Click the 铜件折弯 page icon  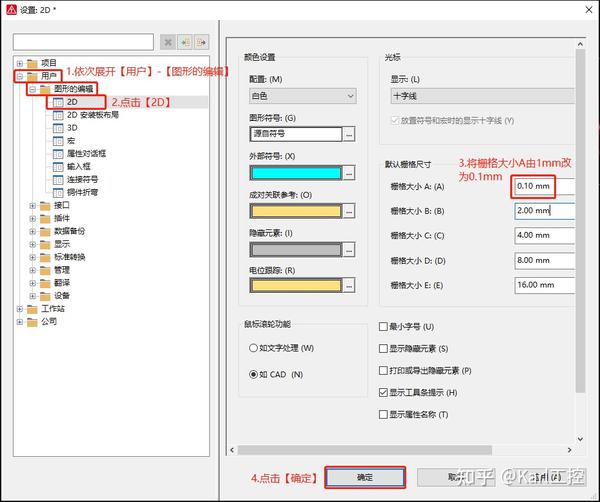point(58,192)
